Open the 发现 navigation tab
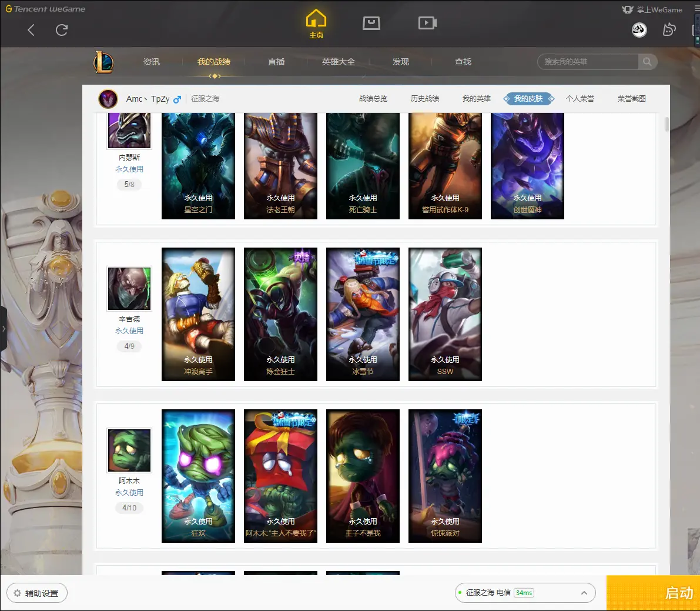The width and height of the screenshot is (700, 611). [400, 62]
